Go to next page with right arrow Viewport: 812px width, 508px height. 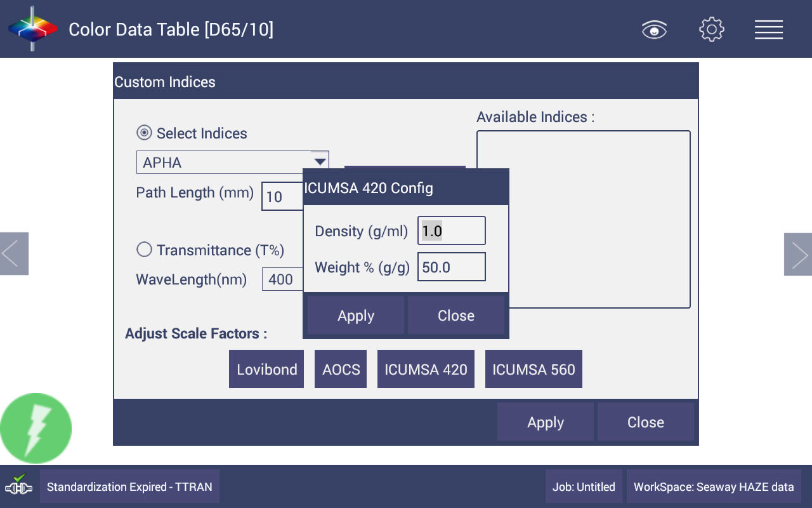pyautogui.click(x=797, y=254)
